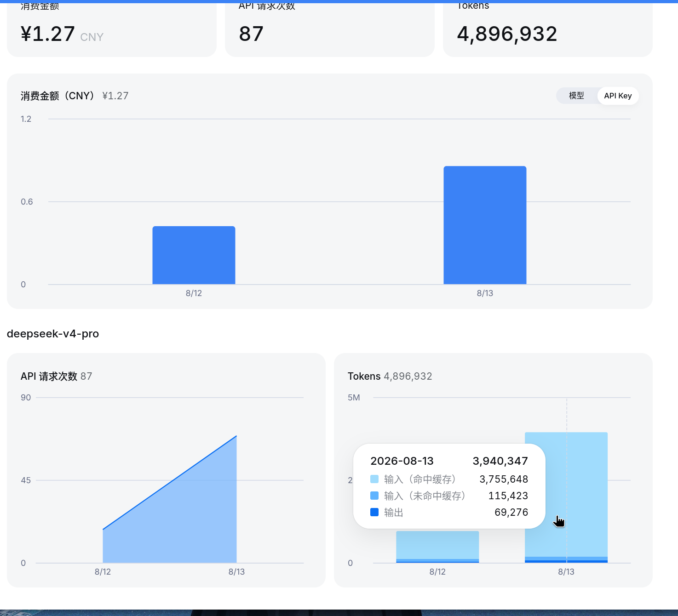Click the 2026-08-13 tooltip date header
Image resolution: width=678 pixels, height=616 pixels.
(x=402, y=461)
